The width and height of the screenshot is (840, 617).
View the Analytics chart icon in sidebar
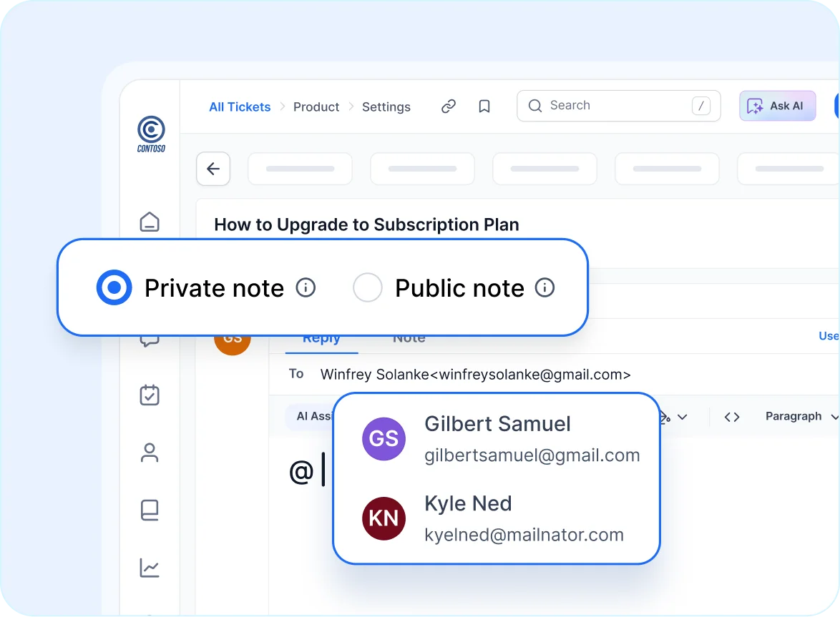pos(149,567)
